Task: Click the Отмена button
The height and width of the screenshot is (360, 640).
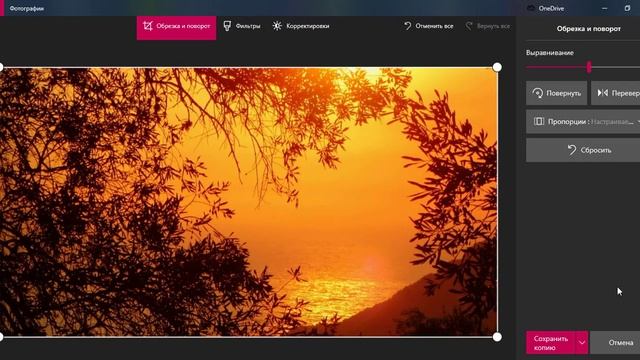Action: (x=616, y=343)
